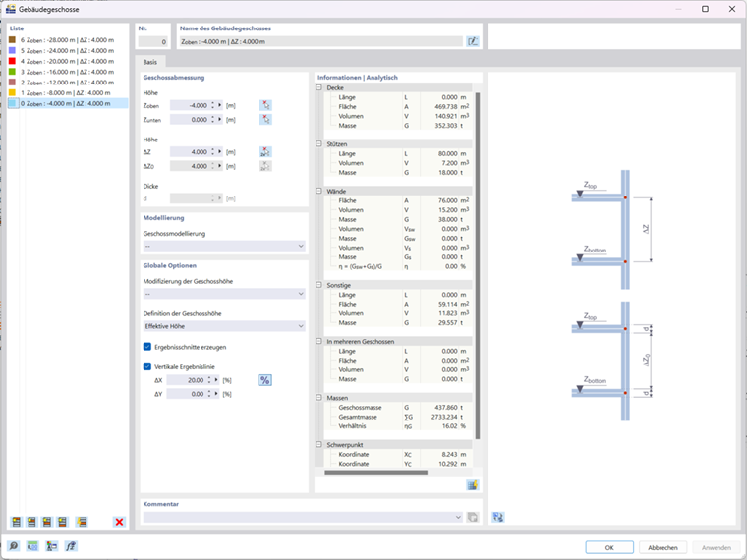The image size is (747, 560).
Task: Click the comment library icon beside Kommentar
Action: pyautogui.click(x=472, y=517)
